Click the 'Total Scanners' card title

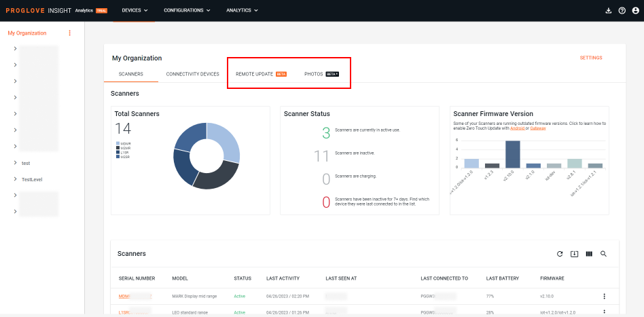(x=137, y=114)
